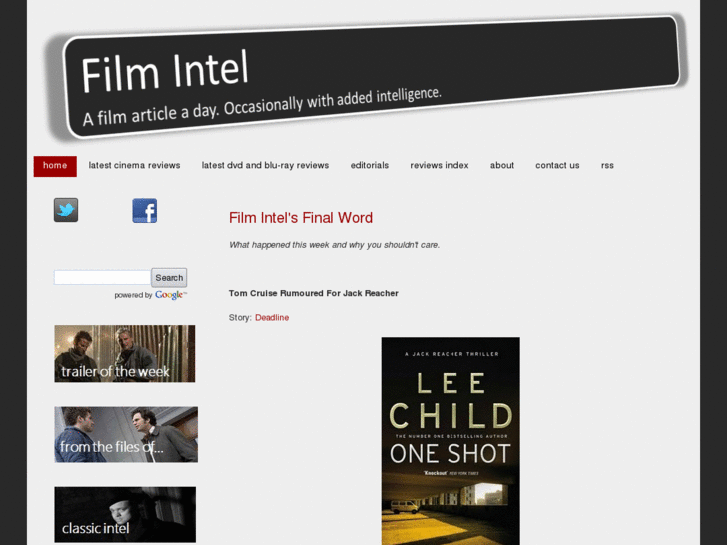The width and height of the screenshot is (727, 545).
Task: Click the 'What happened this week' subtitle text
Action: pos(334,245)
